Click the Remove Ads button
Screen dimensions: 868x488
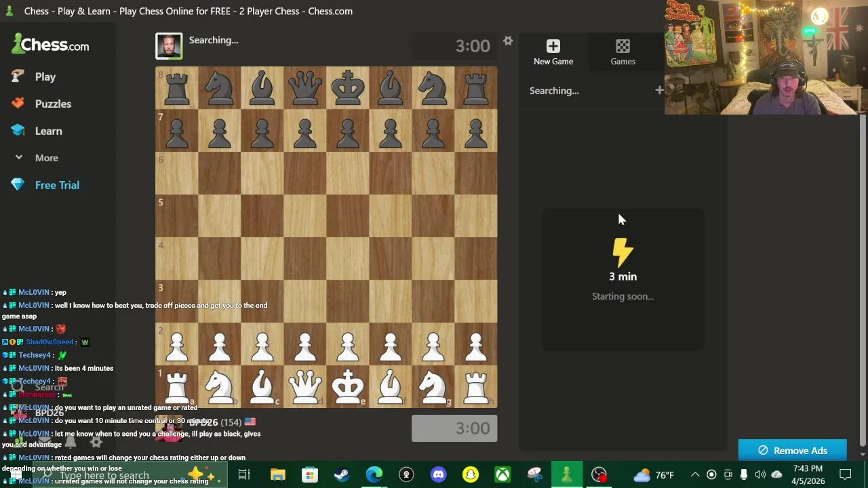pyautogui.click(x=792, y=451)
